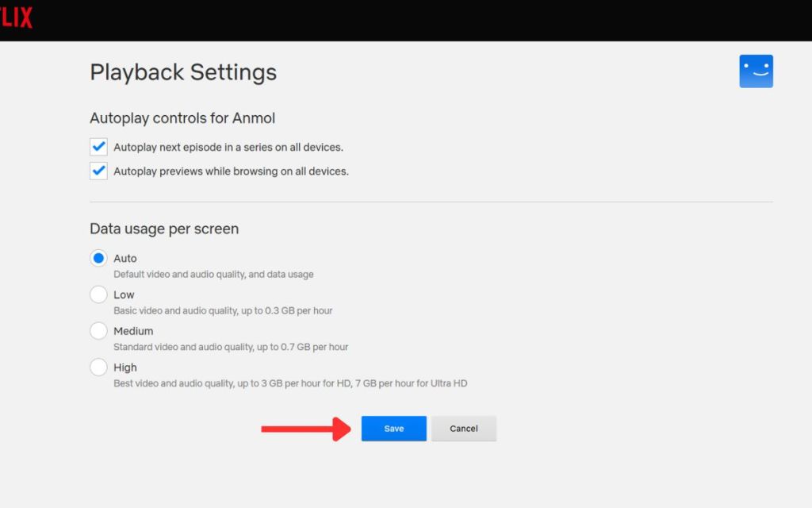Click the 'up to 0.7 GB per hour' description
812x508 pixels.
297,347
